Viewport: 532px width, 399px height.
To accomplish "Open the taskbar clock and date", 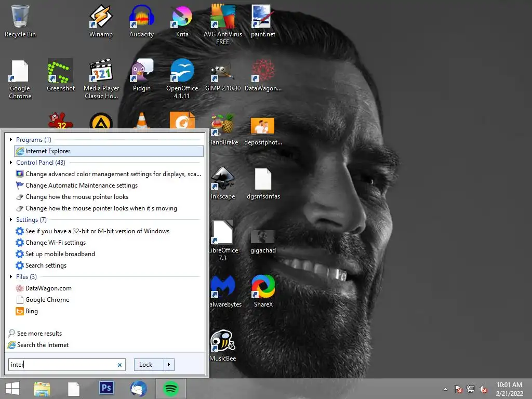I will 509,389.
